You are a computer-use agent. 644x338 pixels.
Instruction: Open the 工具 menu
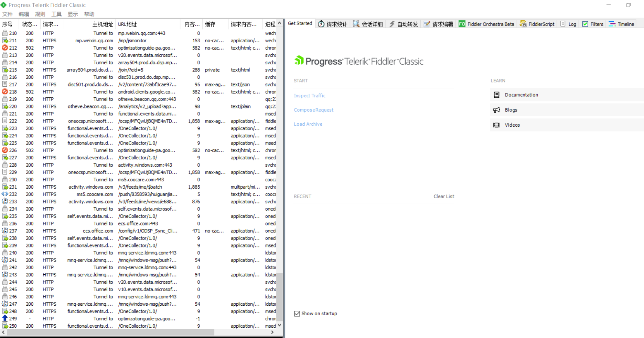(x=56, y=14)
